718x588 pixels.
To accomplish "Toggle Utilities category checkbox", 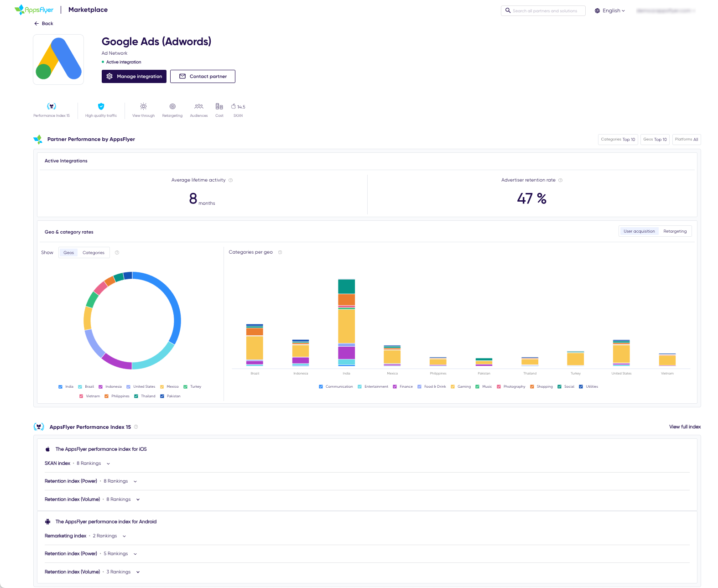I will tap(581, 387).
